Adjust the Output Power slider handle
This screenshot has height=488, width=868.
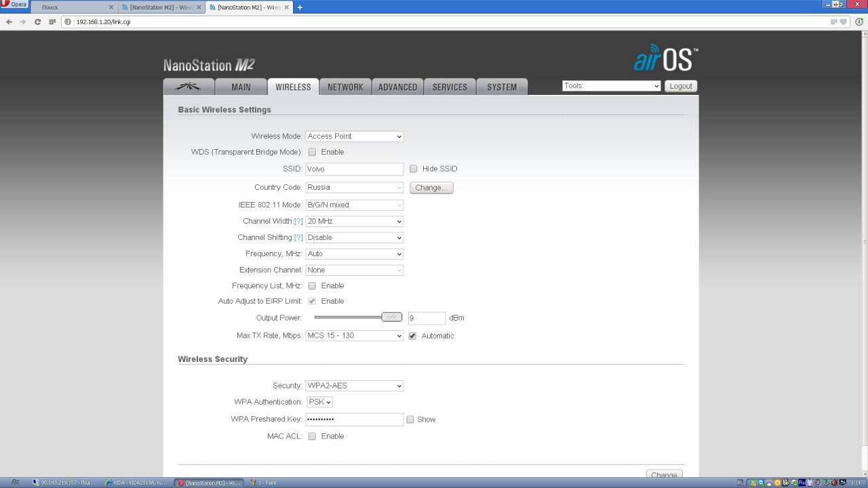(x=392, y=317)
